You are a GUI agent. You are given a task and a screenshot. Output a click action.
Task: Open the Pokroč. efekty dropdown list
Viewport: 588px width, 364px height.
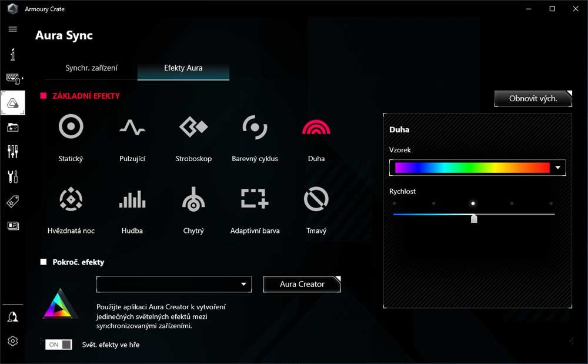point(174,284)
